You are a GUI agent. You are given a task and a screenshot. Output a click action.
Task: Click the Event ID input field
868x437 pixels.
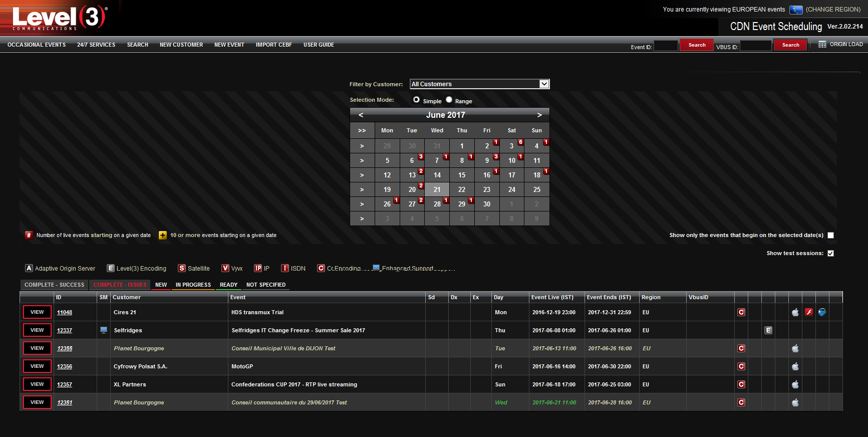click(x=666, y=46)
